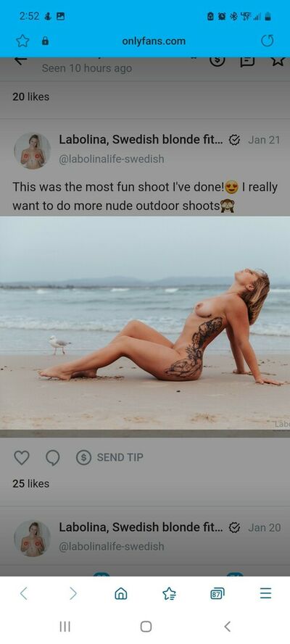
Task: Tap the onlyfans.com address field
Action: (154, 41)
